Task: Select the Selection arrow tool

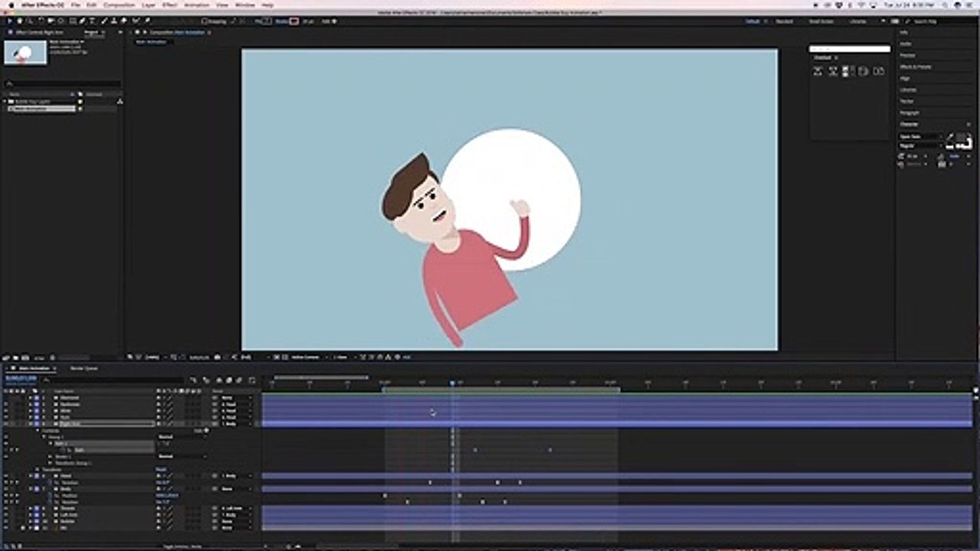Action: 10,21
